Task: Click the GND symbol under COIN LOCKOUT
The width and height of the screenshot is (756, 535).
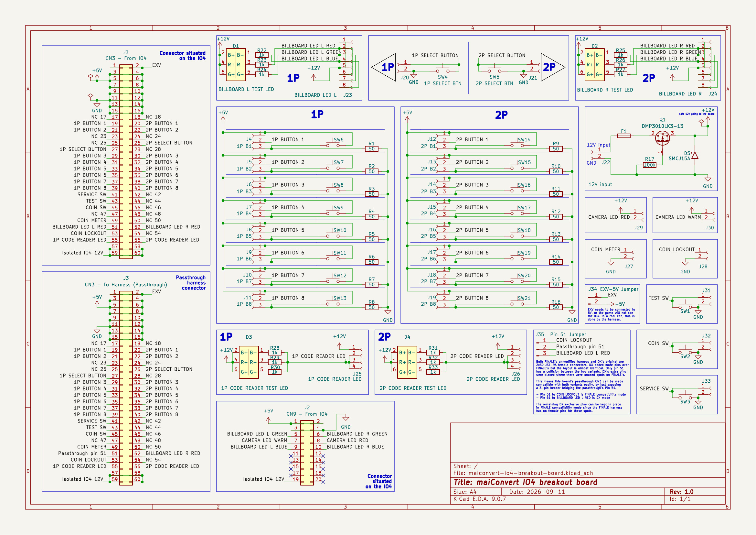Action: [685, 263]
